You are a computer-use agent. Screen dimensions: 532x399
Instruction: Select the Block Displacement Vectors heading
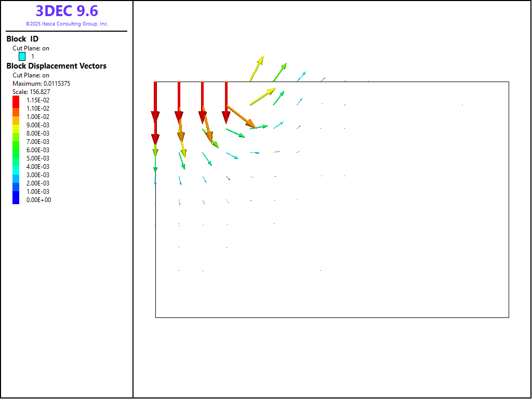pos(56,66)
